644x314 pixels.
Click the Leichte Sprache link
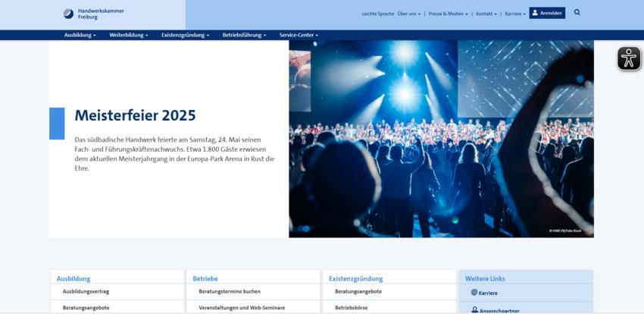378,14
